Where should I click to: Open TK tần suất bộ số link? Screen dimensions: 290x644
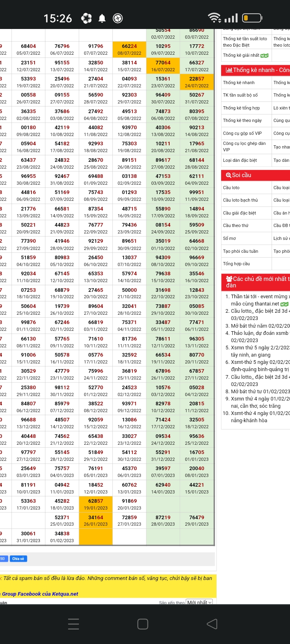240,95
